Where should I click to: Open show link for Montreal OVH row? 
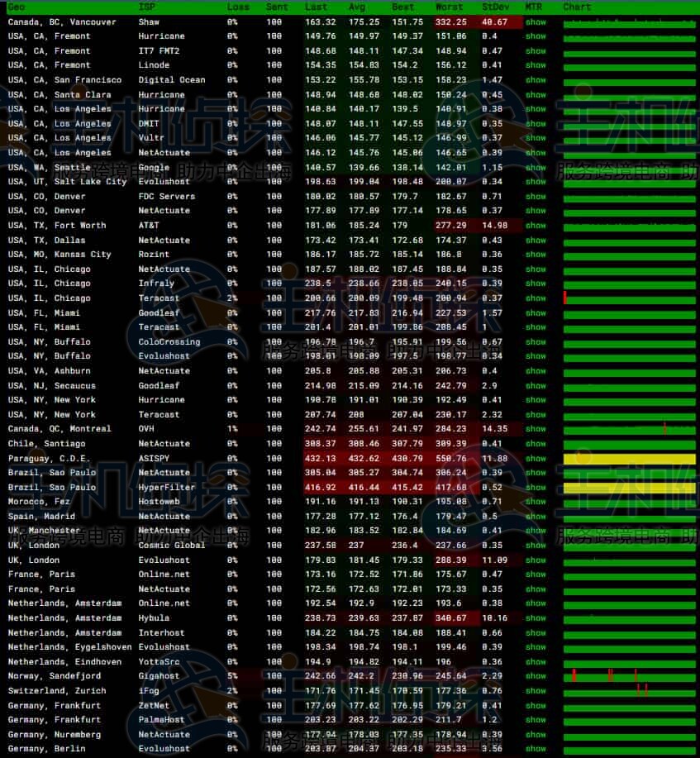[536, 429]
